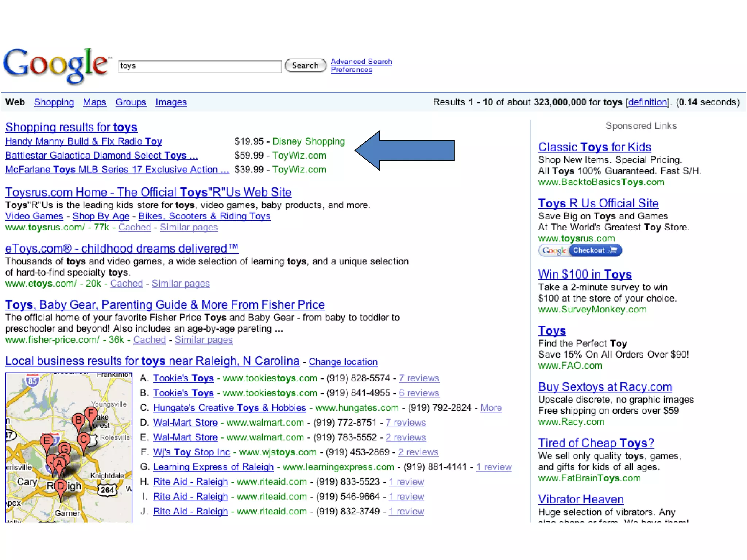Open the Shopping tab
747x560 pixels.
click(x=54, y=102)
